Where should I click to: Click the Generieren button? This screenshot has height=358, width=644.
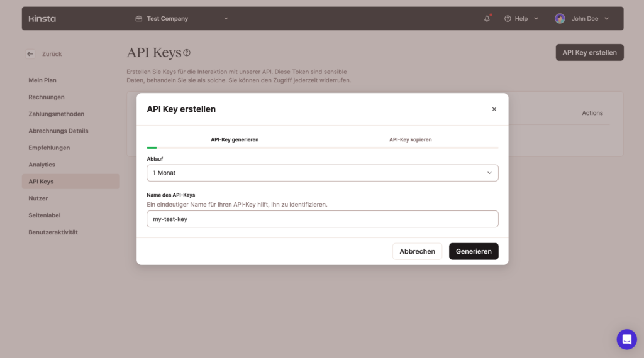pyautogui.click(x=474, y=251)
